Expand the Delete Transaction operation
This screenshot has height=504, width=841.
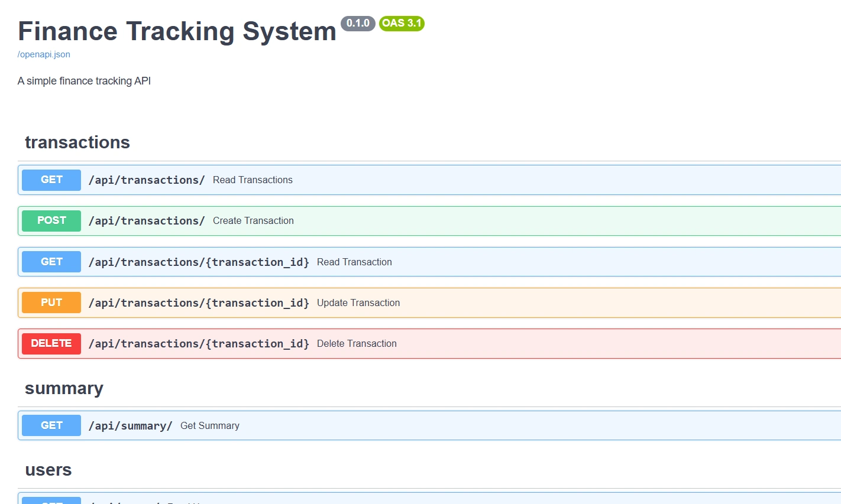(x=357, y=344)
